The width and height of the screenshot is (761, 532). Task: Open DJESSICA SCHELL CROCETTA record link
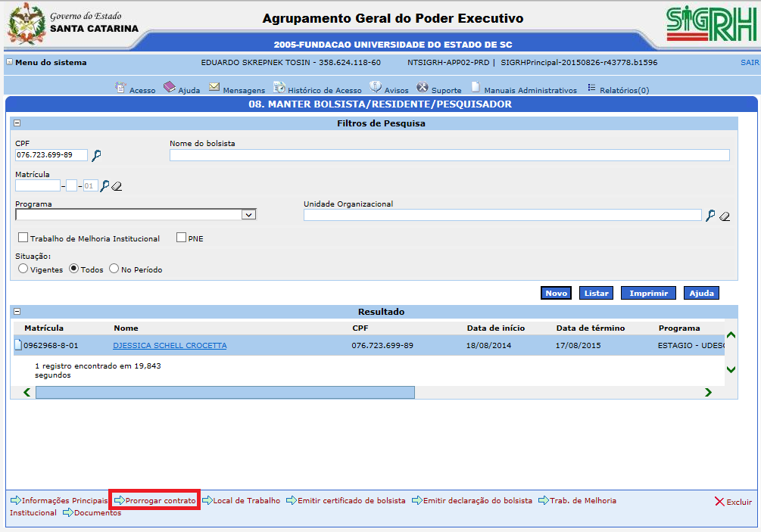pos(170,346)
